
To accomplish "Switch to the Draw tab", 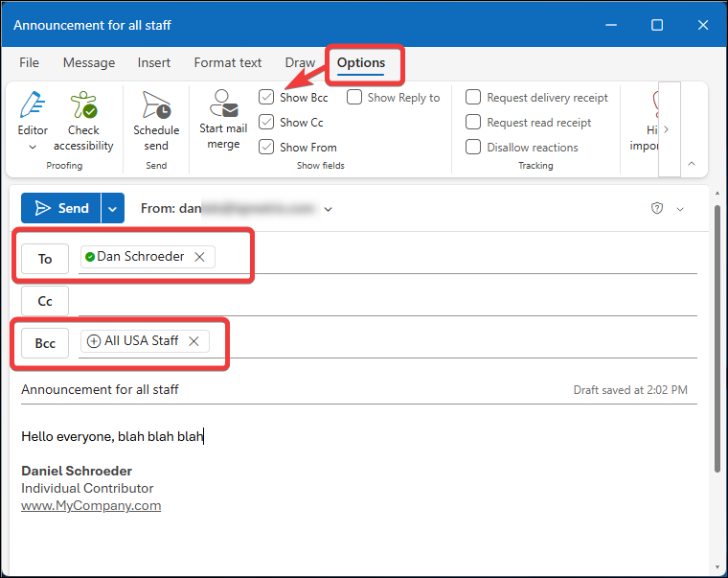I will (x=300, y=62).
